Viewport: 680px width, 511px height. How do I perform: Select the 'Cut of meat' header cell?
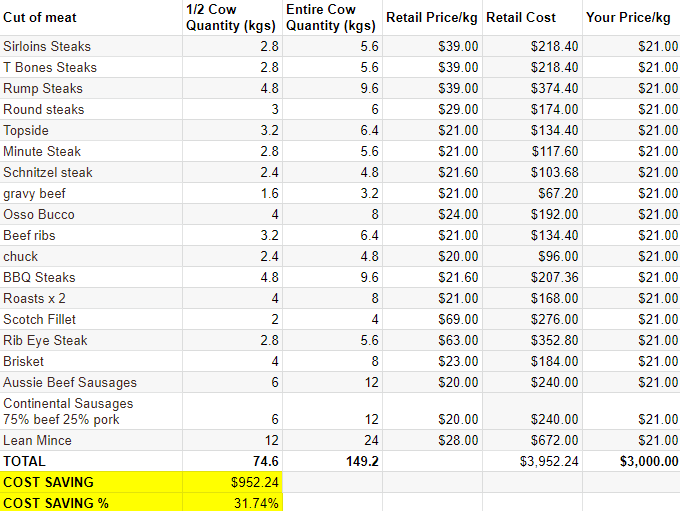click(x=91, y=18)
